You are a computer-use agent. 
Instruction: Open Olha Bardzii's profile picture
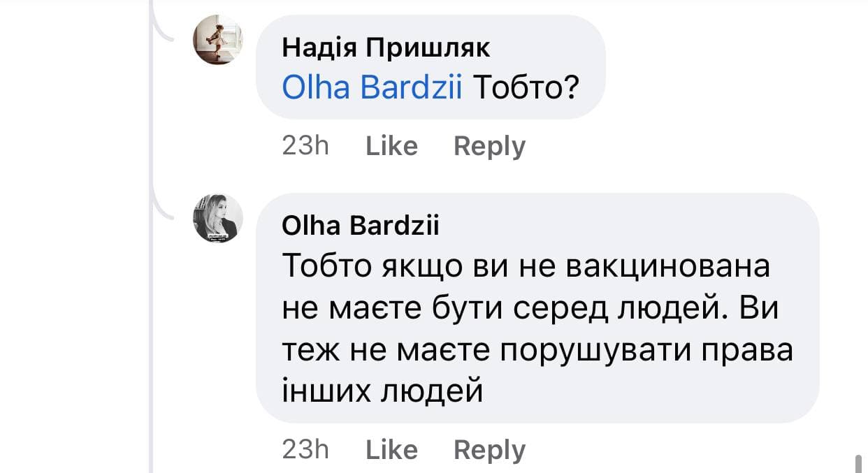217,218
